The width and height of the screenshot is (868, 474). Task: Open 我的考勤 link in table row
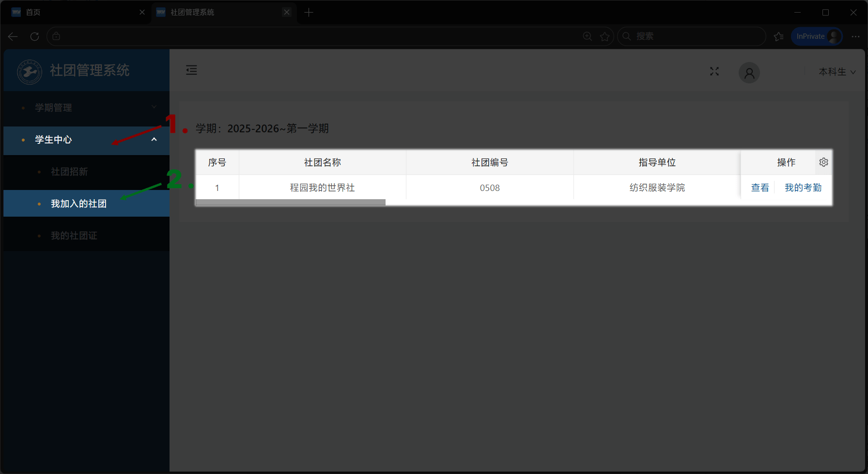803,188
